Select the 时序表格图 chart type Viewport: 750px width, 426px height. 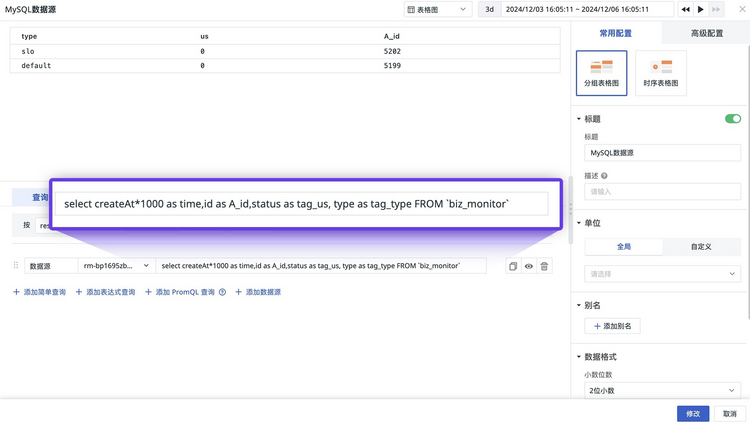(x=661, y=73)
